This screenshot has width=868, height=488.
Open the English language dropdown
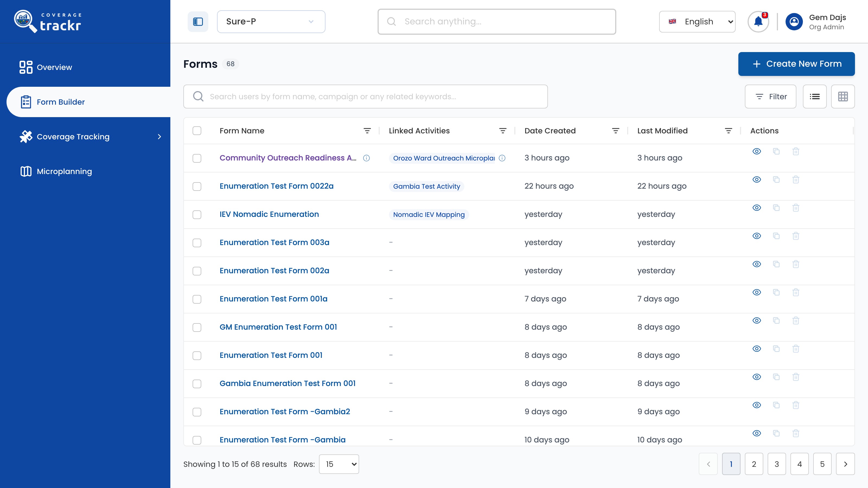pyautogui.click(x=697, y=22)
